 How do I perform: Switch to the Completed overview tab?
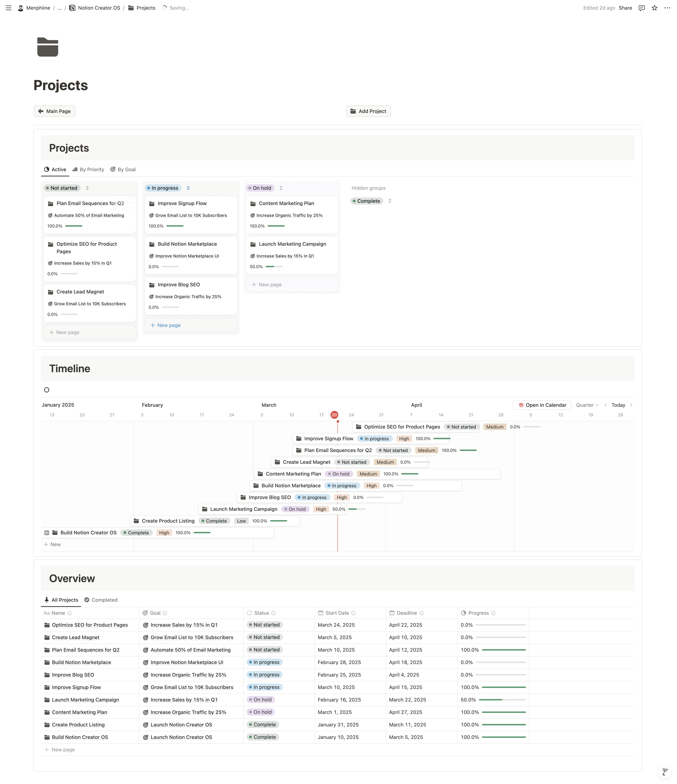point(101,600)
